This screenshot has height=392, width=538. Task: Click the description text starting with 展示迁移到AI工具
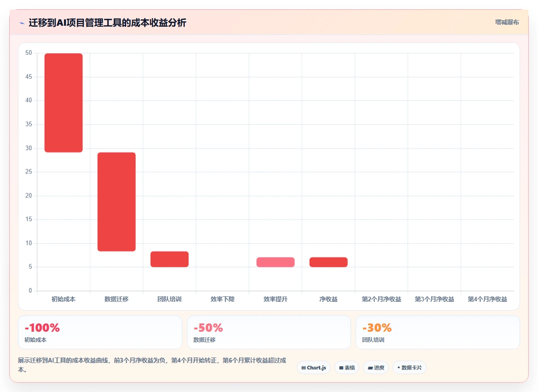(152, 365)
